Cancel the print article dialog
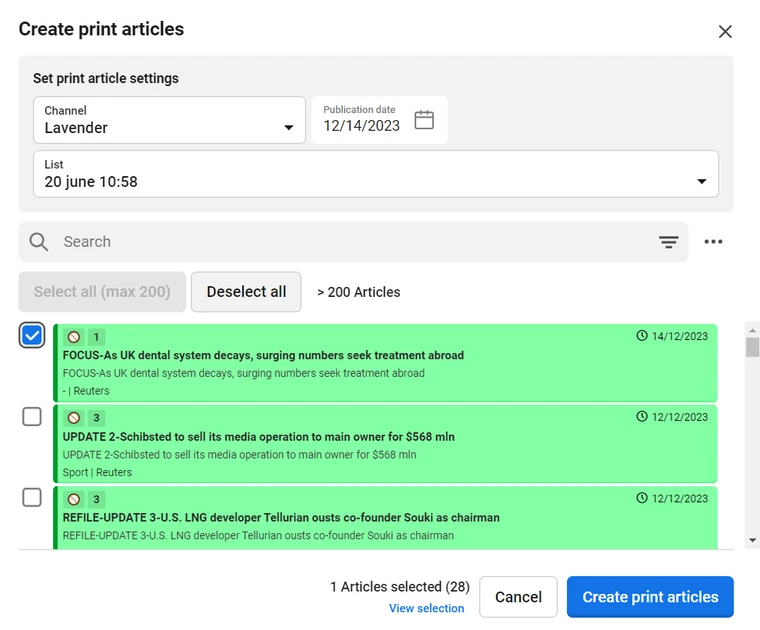The image size is (760, 630). tap(518, 597)
